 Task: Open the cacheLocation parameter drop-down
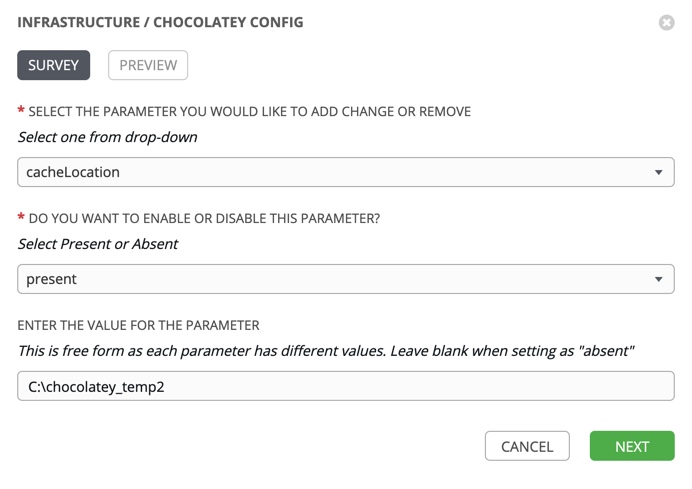tap(345, 172)
